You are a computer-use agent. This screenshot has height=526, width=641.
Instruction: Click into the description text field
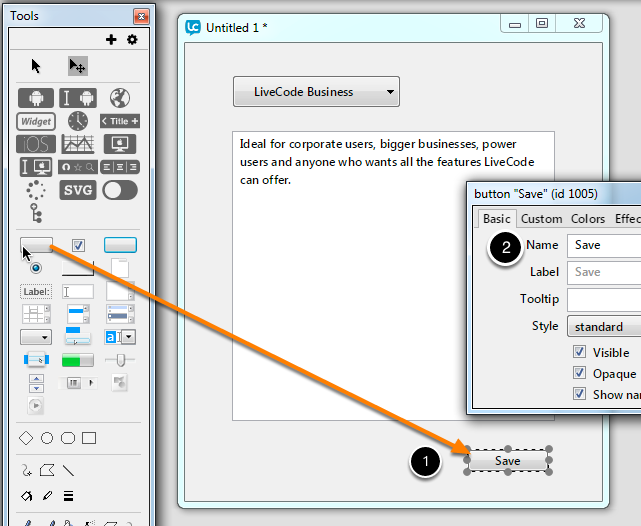393,276
